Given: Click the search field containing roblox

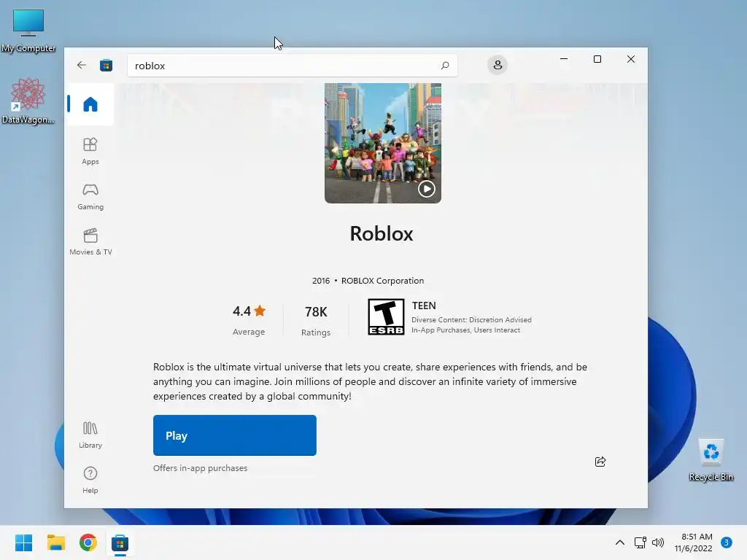Looking at the screenshot, I should click(x=292, y=66).
